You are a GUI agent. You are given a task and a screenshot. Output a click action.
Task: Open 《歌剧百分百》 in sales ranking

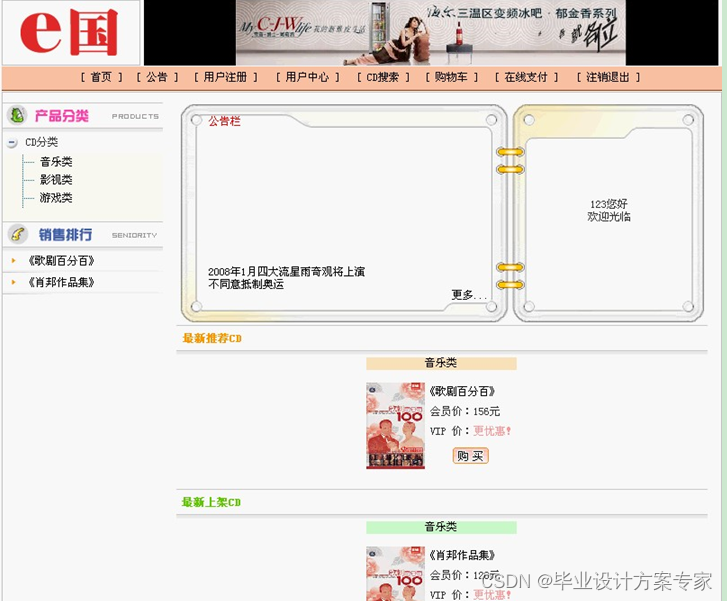point(61,261)
